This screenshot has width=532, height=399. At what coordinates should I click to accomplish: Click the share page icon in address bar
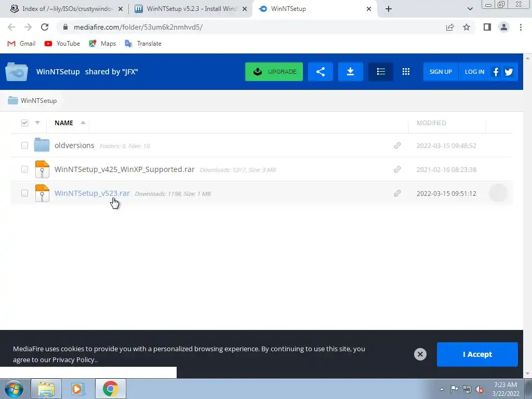[x=450, y=27]
